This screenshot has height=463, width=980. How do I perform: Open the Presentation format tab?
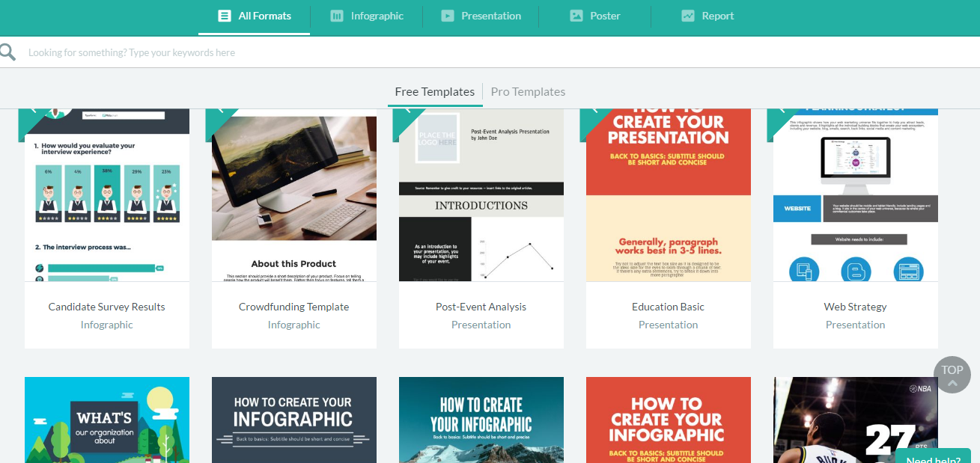point(481,16)
